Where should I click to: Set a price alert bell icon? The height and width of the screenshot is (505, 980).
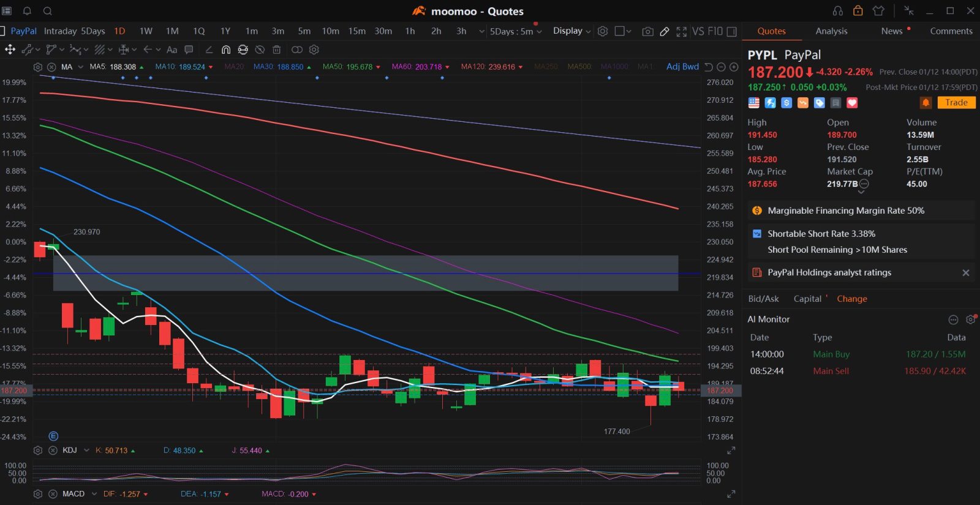pos(925,103)
